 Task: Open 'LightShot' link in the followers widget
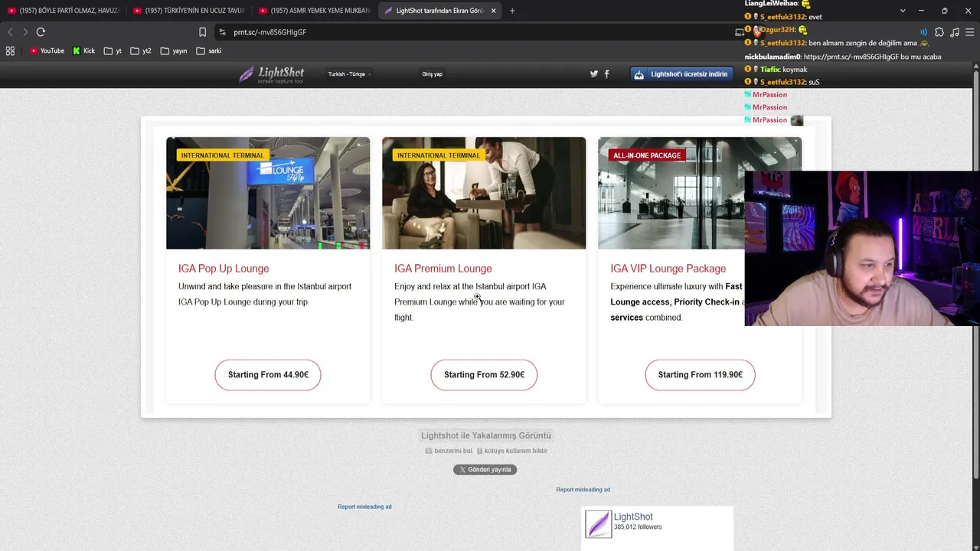pos(633,517)
